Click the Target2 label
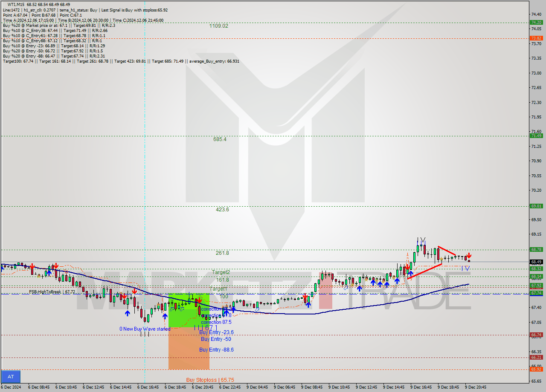Screen dimensions: 546x392 pyautogui.click(x=221, y=272)
